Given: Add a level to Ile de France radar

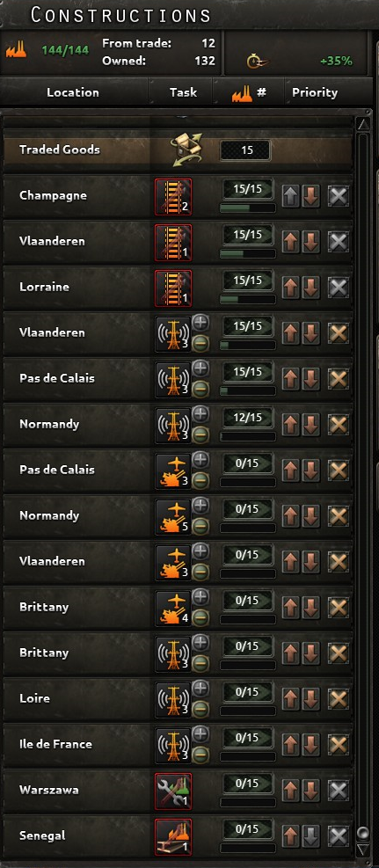Looking at the screenshot, I should [x=200, y=734].
